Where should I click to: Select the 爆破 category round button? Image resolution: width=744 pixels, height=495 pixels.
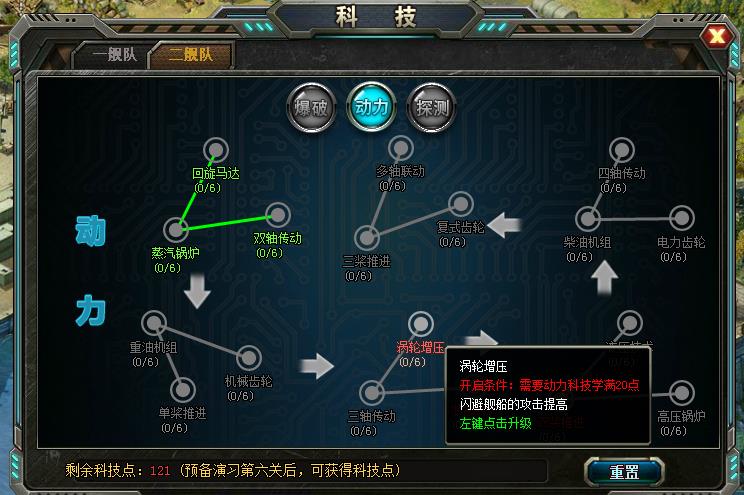point(311,108)
